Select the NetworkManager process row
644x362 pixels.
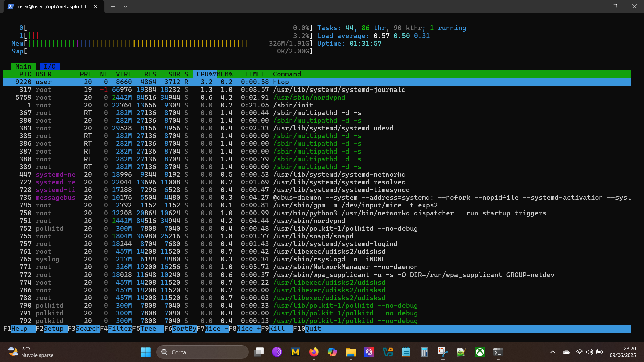click(x=317, y=267)
